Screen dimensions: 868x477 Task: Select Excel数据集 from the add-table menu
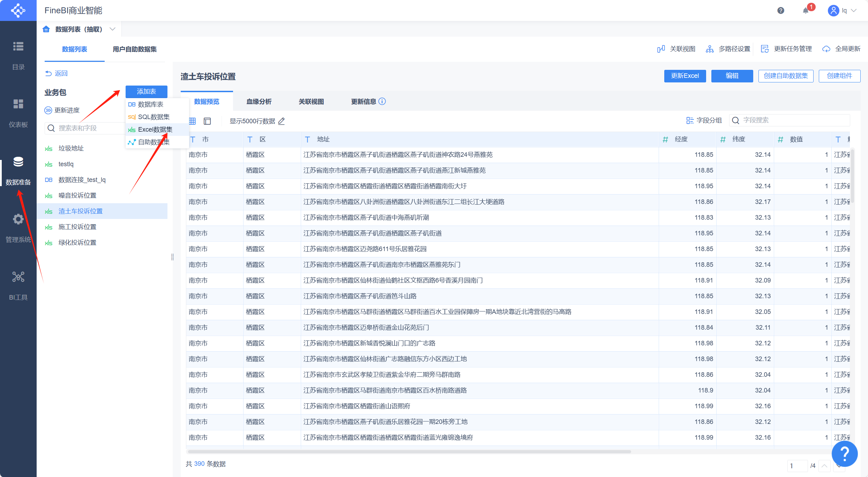(x=155, y=130)
